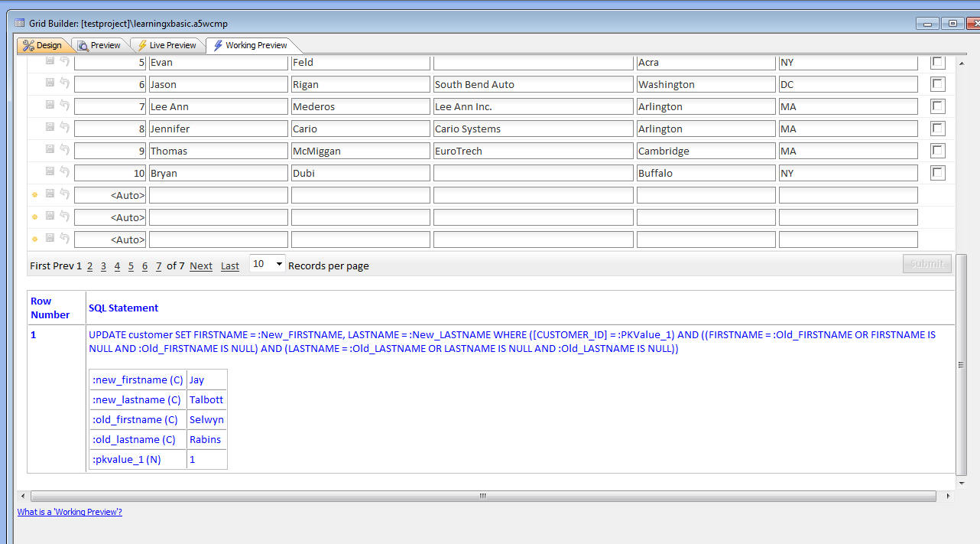Screen dimensions: 980x544
Task: Click the 'Rabins' old lastname value
Action: coord(206,439)
